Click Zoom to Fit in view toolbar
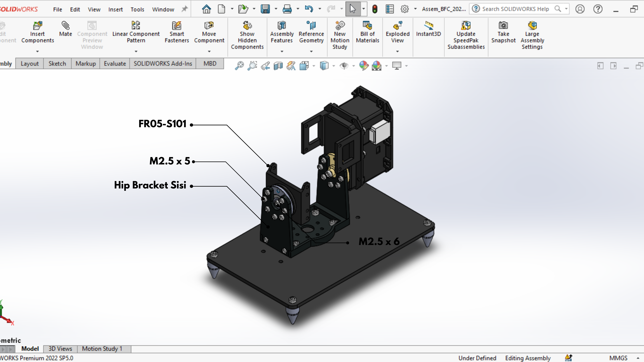The height and width of the screenshot is (362, 644). point(239,66)
